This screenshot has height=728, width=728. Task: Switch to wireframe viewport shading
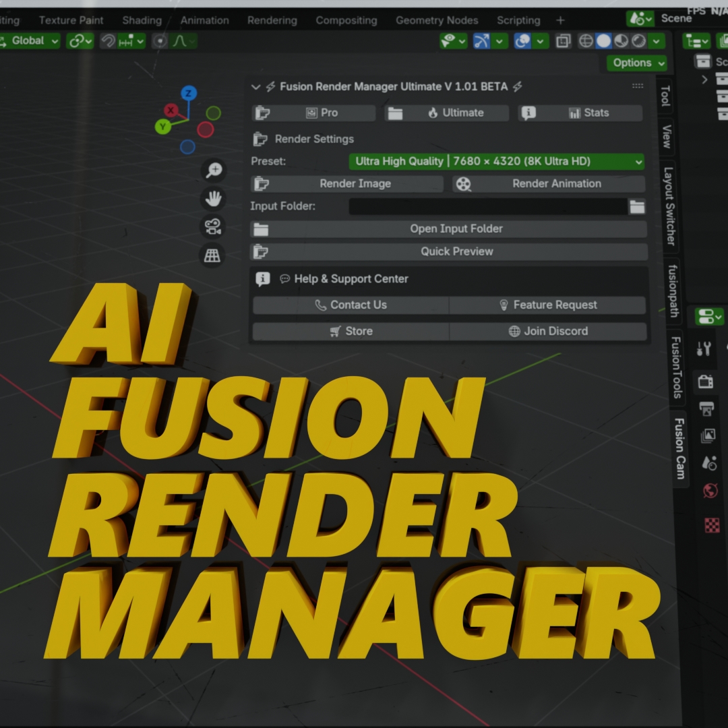pos(586,41)
